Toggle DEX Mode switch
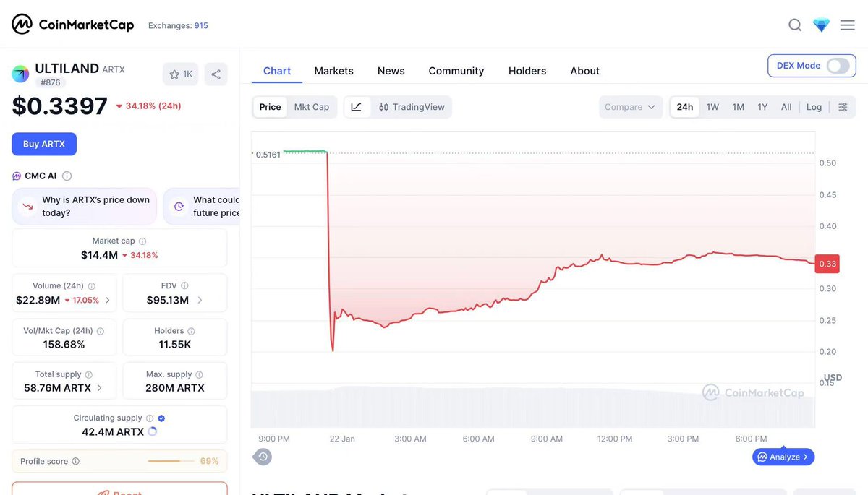This screenshot has width=868, height=495. pos(838,66)
